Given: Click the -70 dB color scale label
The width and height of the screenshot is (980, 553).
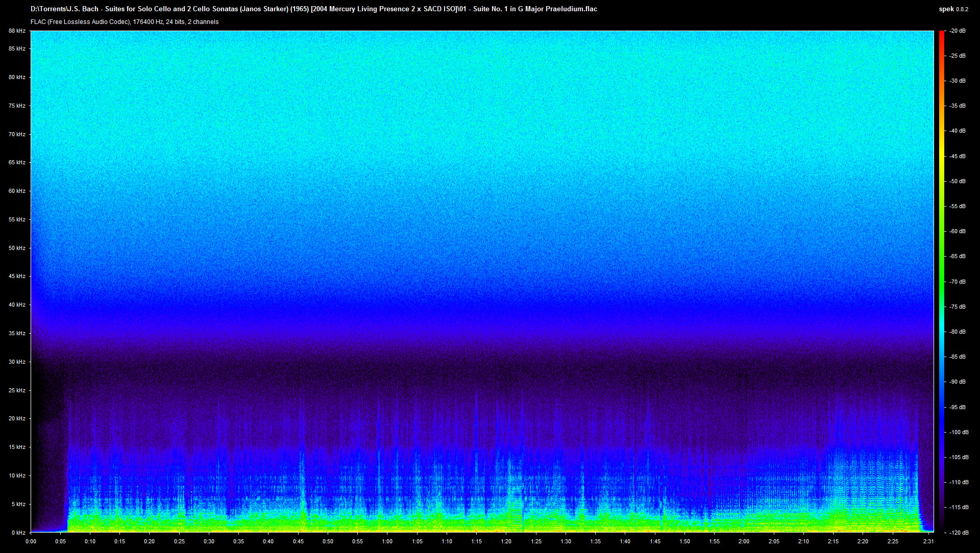Looking at the screenshot, I should [958, 282].
